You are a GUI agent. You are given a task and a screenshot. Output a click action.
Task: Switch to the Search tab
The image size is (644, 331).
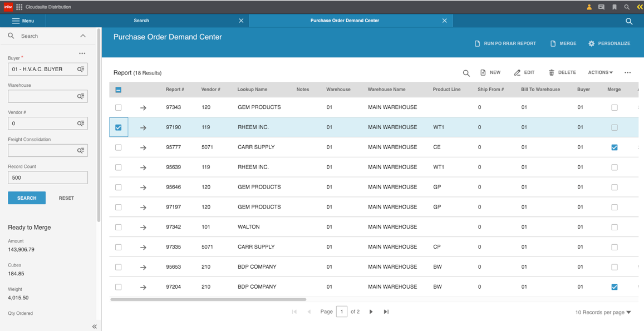pos(141,21)
